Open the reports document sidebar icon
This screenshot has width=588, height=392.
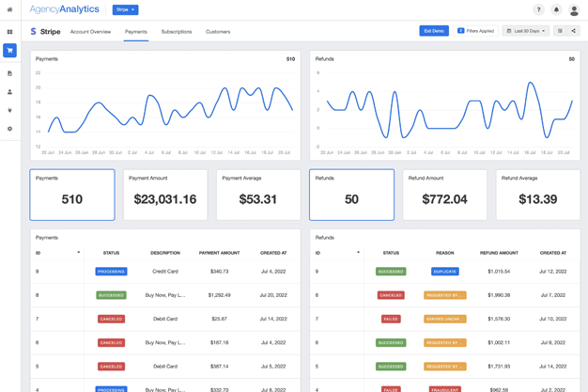tap(9, 73)
